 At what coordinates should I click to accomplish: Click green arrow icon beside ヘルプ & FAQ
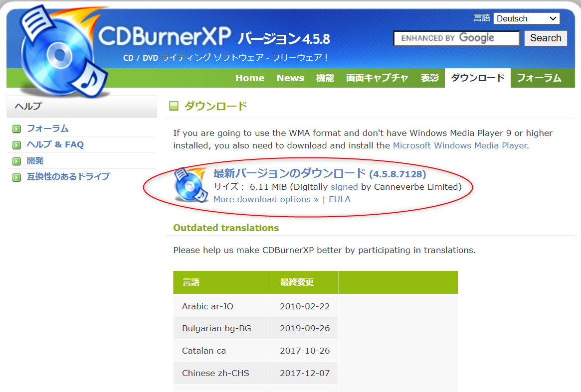(x=16, y=145)
